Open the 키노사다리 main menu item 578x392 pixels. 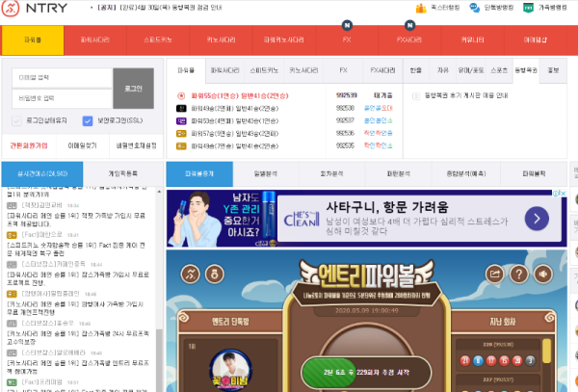tap(221, 39)
